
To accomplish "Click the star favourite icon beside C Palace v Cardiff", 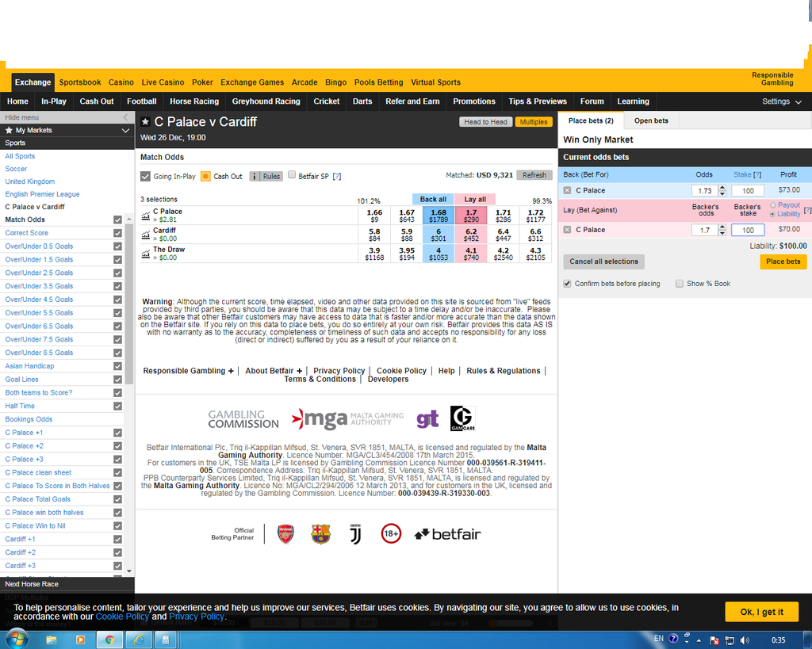I will point(146,122).
